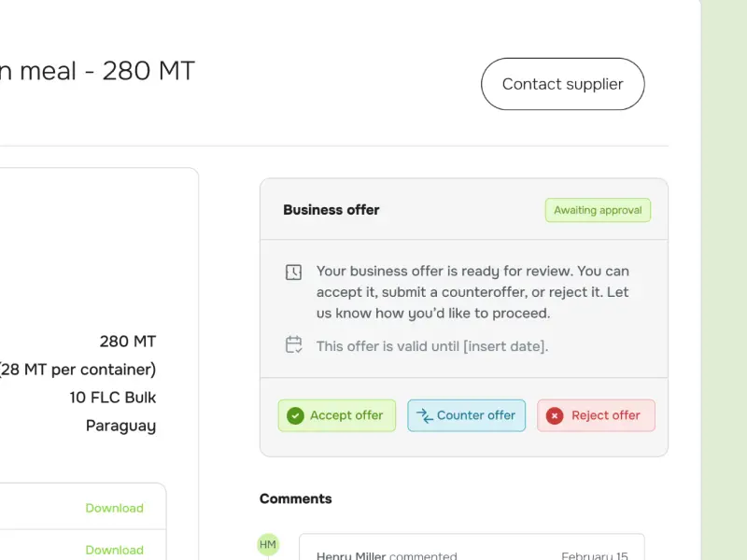This screenshot has width=747, height=560.
Task: Click the offer valid until text
Action: coord(431,346)
